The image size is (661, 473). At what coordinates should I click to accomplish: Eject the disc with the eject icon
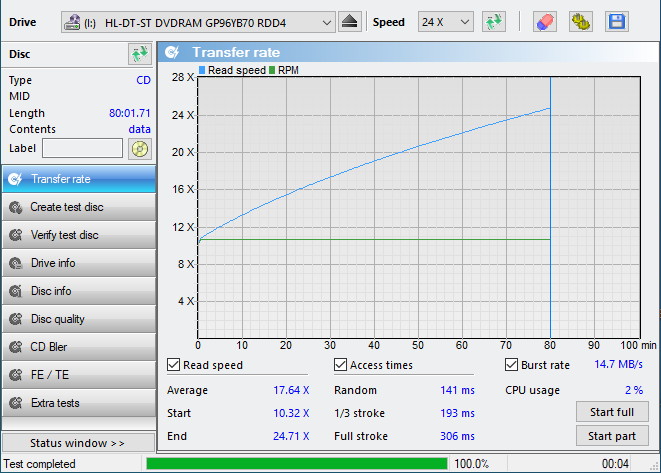349,22
